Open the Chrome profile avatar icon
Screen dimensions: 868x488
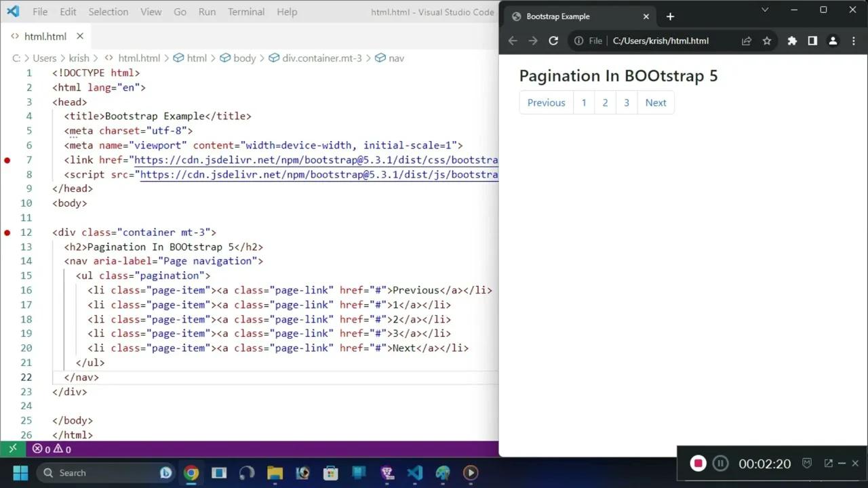pos(833,41)
